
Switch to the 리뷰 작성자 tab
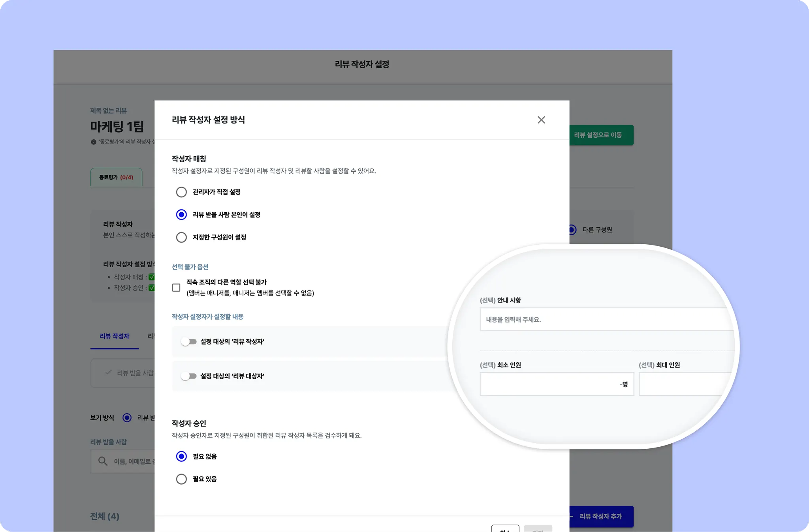115,336
